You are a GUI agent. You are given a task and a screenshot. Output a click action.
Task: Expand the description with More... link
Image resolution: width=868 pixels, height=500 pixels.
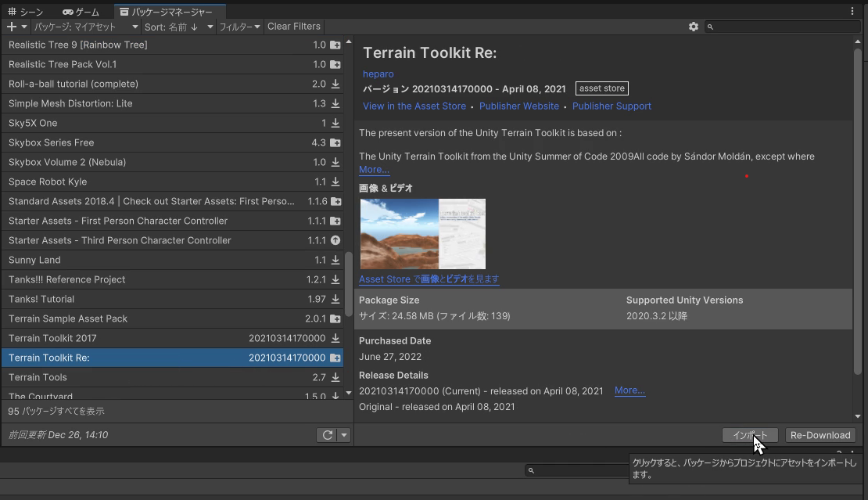point(375,170)
